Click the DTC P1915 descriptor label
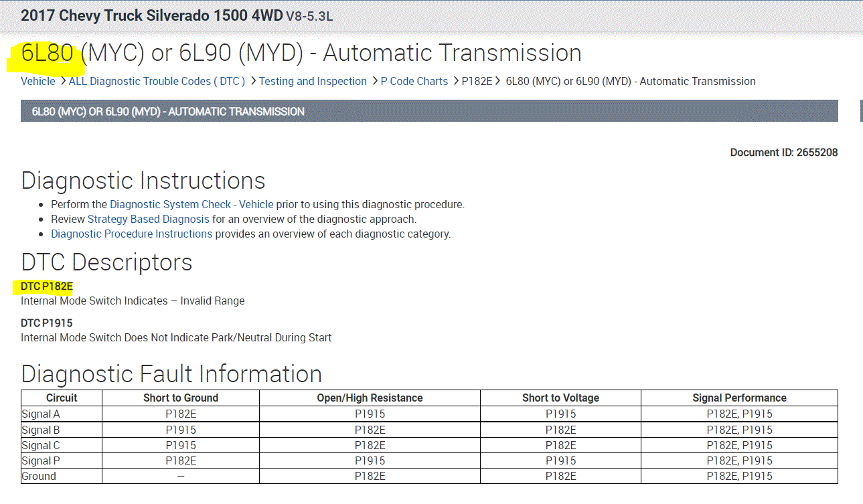 click(47, 323)
